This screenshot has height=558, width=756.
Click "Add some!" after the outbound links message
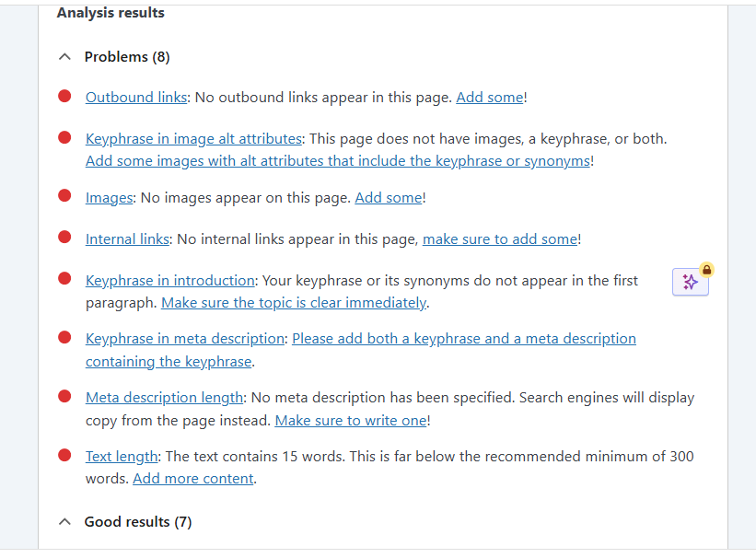[x=489, y=97]
